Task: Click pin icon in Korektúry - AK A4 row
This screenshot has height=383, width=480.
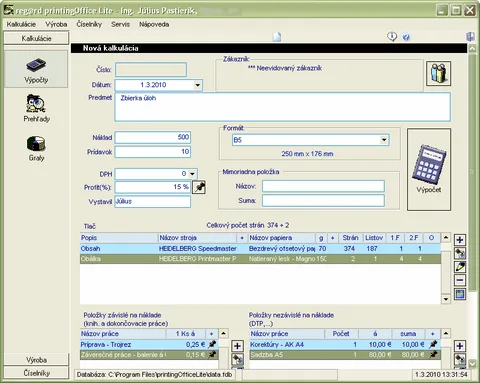Action: click(433, 344)
